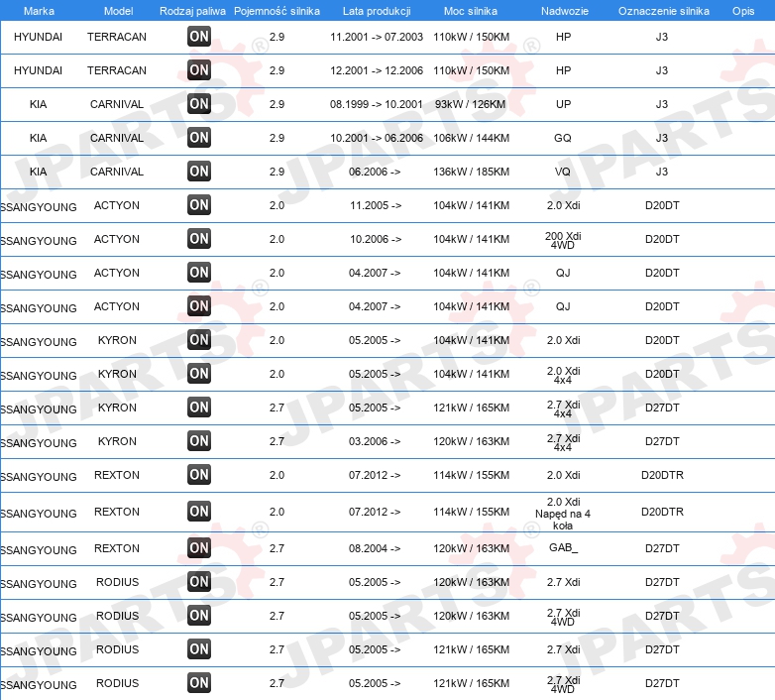Click ON icon in Kyron 03.2006 row
This screenshot has width=775, height=700.
[x=199, y=440]
